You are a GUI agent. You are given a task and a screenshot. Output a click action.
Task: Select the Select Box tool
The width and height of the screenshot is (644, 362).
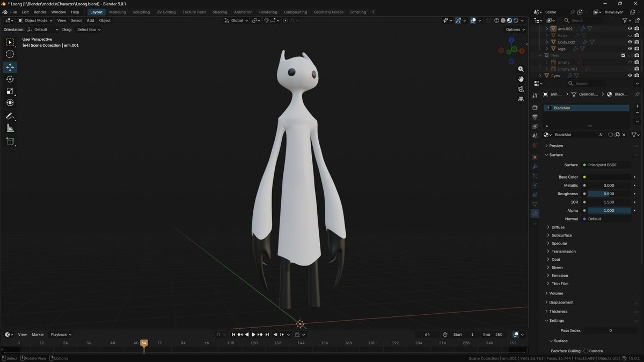[x=10, y=42]
